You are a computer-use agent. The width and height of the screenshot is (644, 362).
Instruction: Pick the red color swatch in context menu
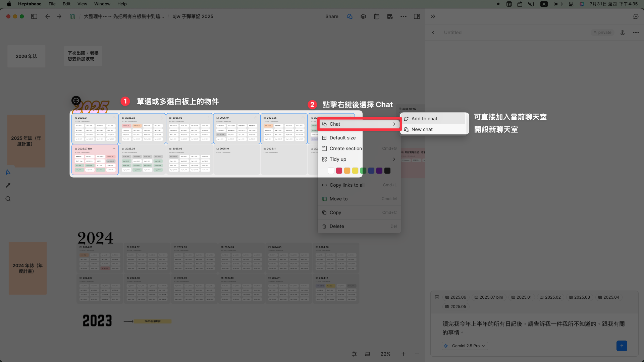click(339, 171)
